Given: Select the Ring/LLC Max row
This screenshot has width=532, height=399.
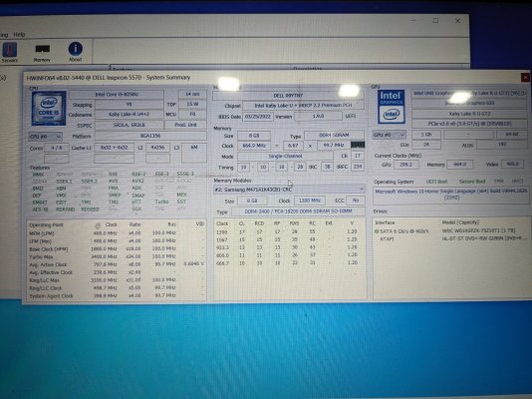Looking at the screenshot, I should [117, 280].
